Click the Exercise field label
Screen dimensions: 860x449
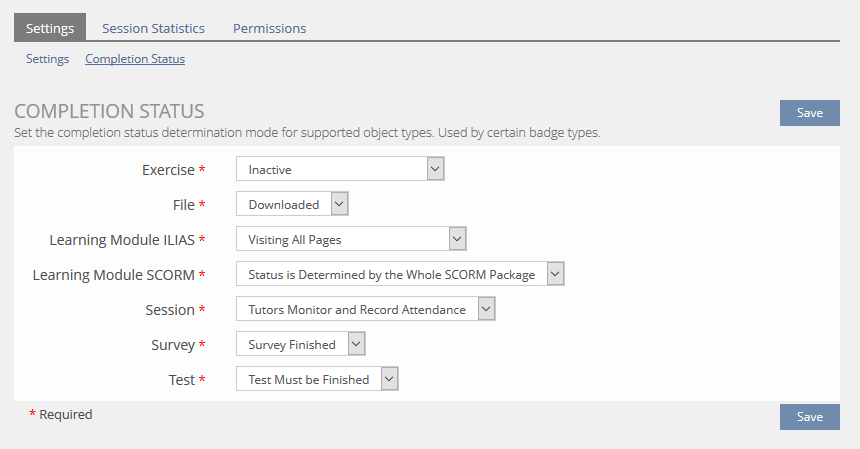coord(168,170)
